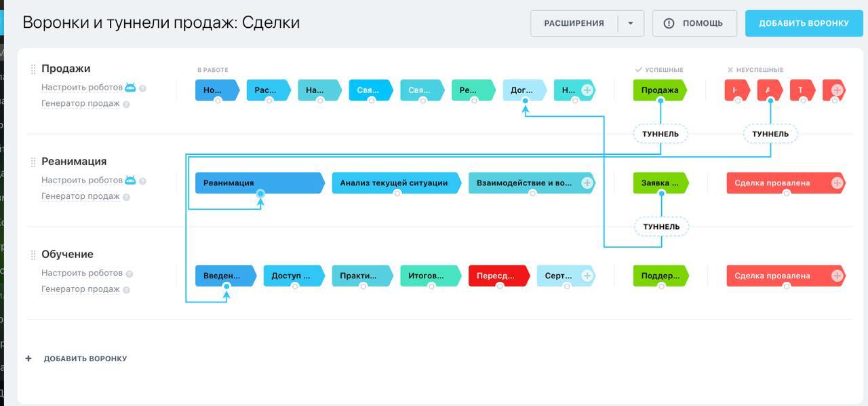This screenshot has height=406, width=868.
Task: Open Настроить роботов in the Обучение funnel
Action: [x=81, y=273]
